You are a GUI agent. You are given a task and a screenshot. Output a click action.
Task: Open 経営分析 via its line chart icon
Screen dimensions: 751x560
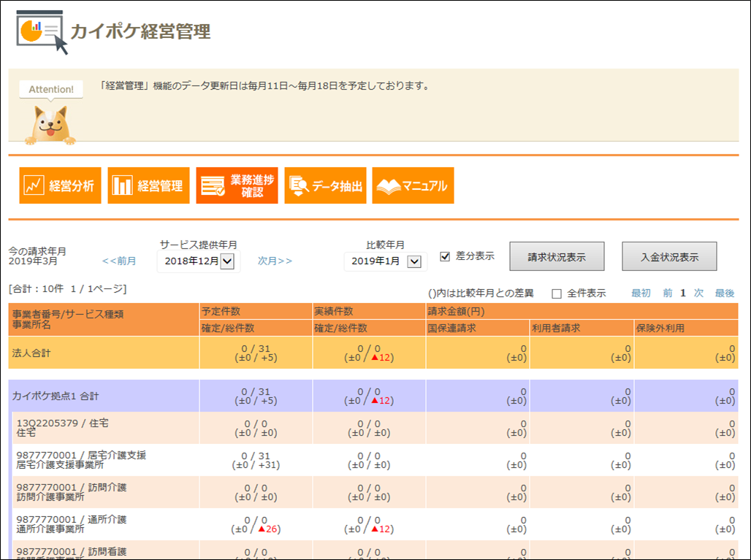[x=34, y=185]
